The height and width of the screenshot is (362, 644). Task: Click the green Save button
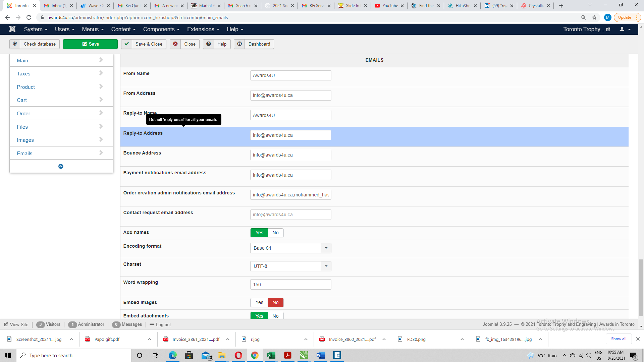[x=90, y=44]
